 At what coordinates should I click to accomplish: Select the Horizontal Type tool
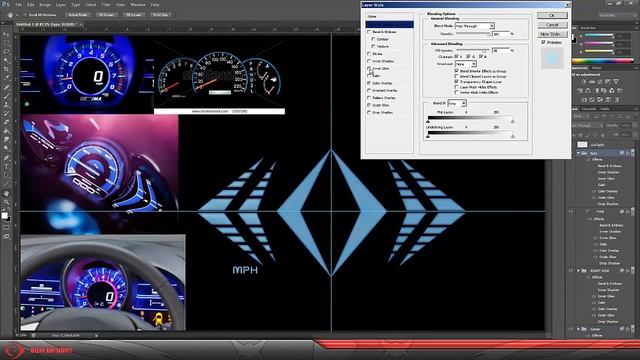[6, 167]
